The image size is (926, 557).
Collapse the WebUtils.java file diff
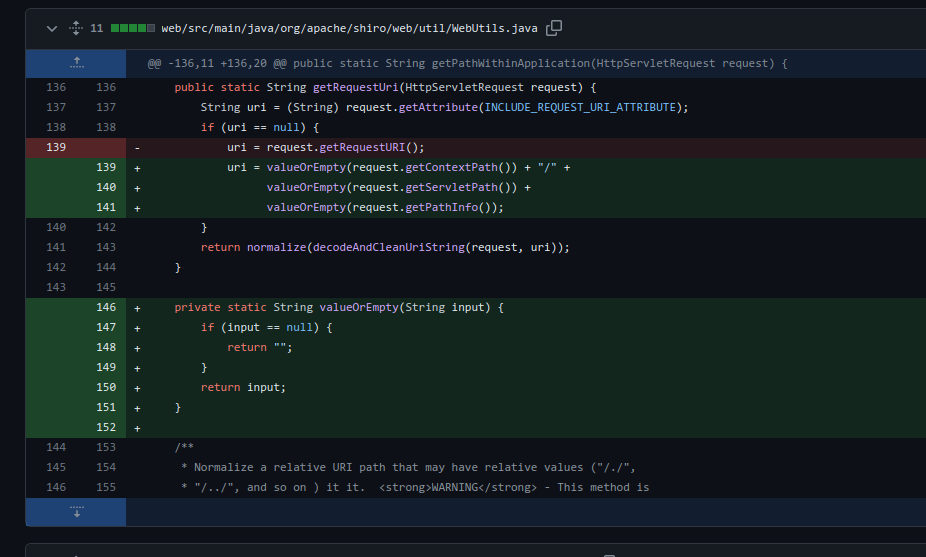(52, 28)
